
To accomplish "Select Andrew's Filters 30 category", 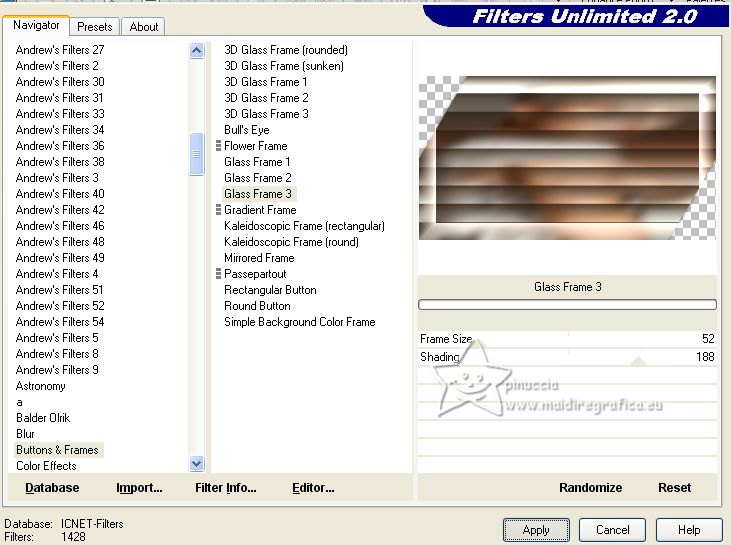I will pos(60,82).
